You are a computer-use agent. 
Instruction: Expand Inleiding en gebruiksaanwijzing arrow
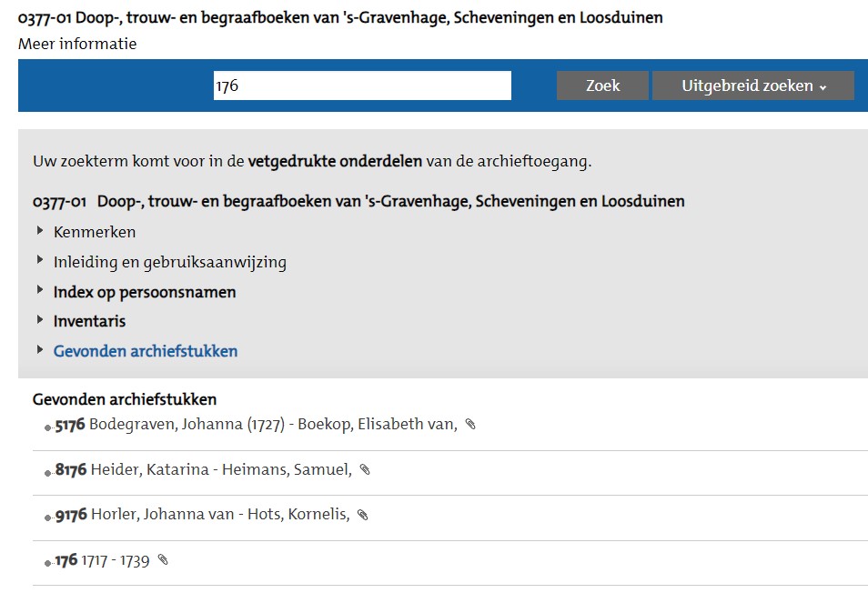(x=40, y=260)
